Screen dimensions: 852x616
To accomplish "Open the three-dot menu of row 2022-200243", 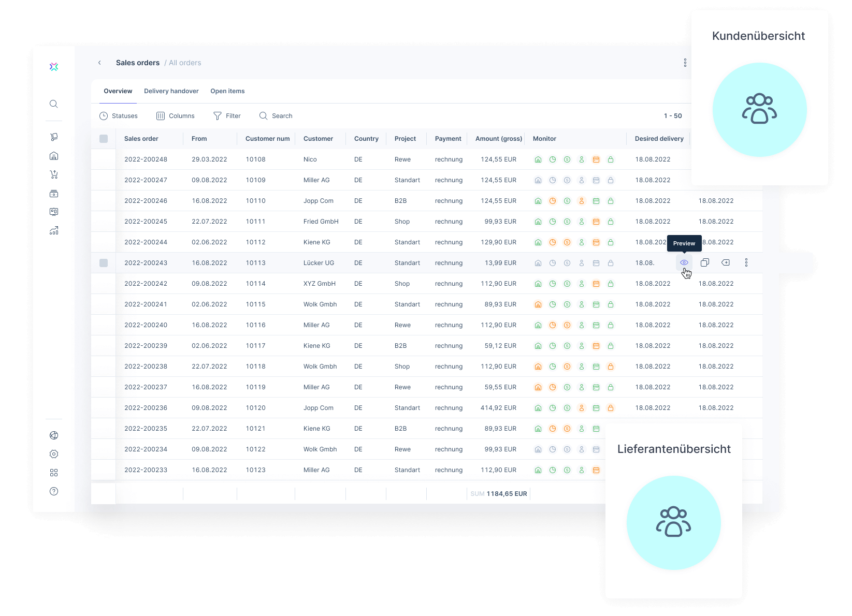I will 746,262.
